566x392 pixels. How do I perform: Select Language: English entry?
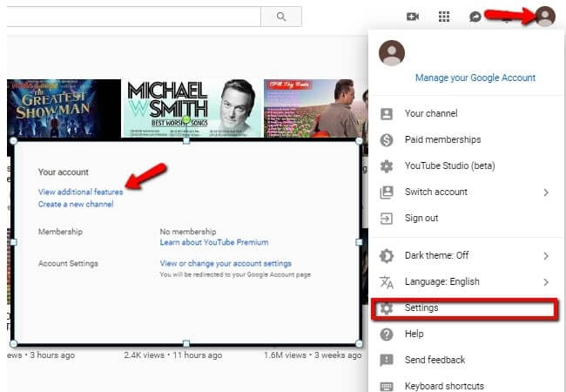pyautogui.click(x=442, y=281)
